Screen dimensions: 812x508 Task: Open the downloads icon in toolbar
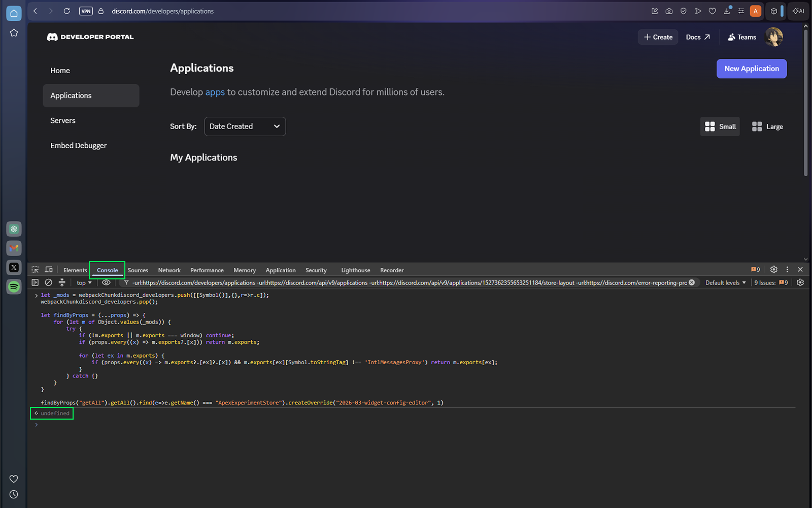pyautogui.click(x=727, y=11)
